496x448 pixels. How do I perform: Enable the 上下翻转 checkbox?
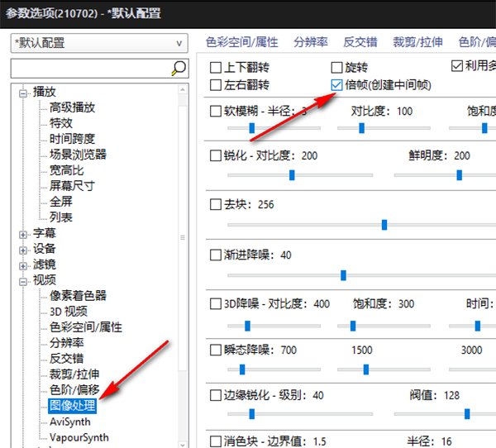coord(217,67)
